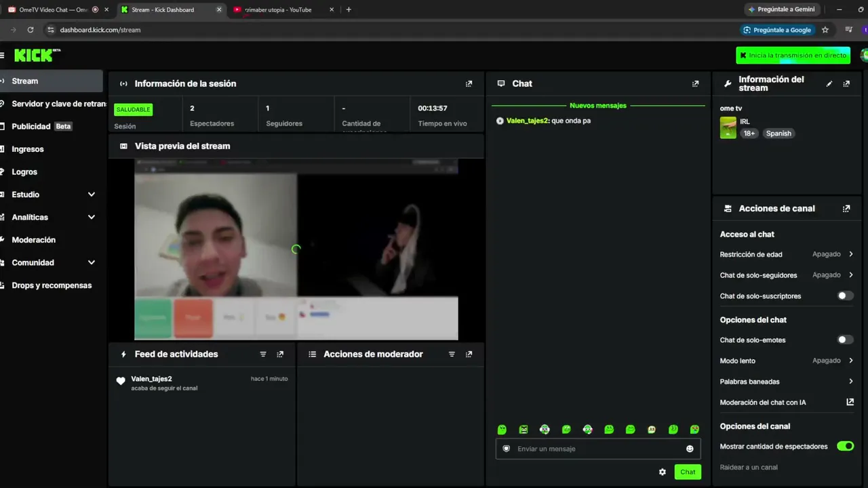Click the chat identity badge icon in message box
868x488 pixels.
coord(506,449)
